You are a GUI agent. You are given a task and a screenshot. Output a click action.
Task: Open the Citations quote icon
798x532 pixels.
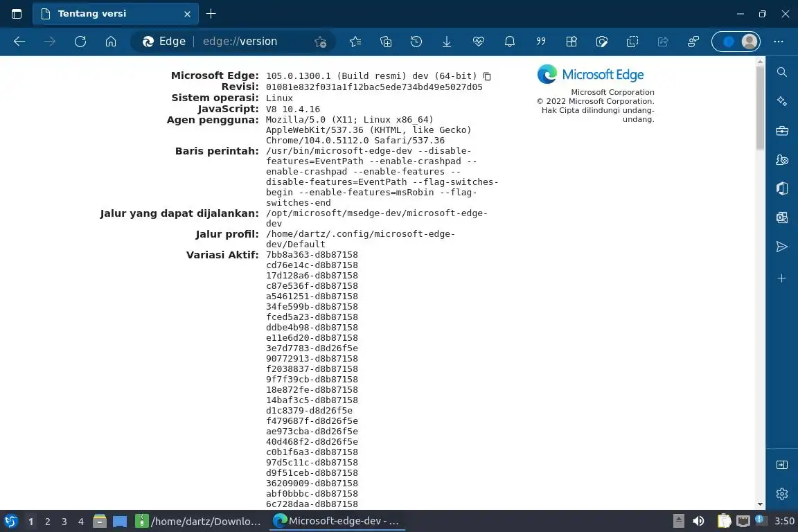coord(541,42)
